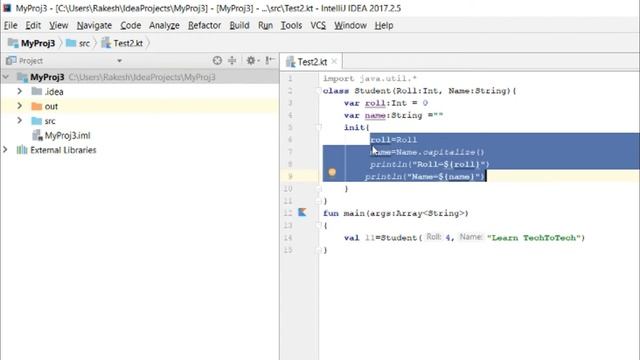Open the Tools menu
640x360 pixels.
291,25
